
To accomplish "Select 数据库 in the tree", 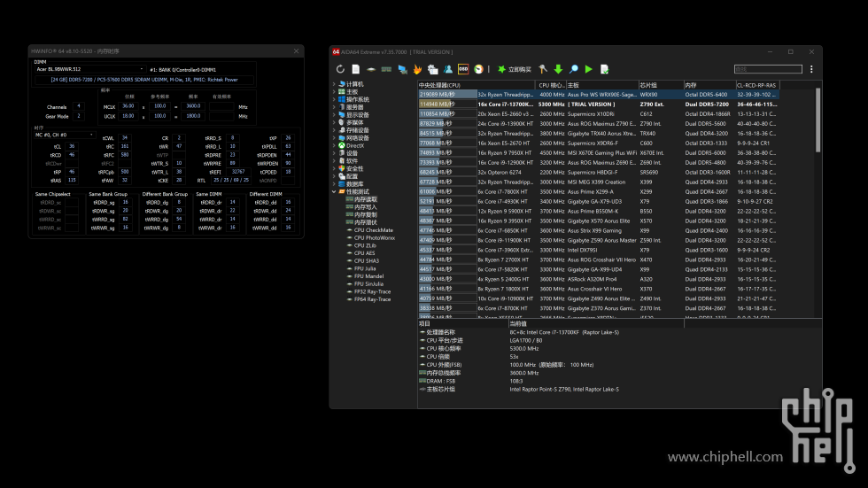I will pyautogui.click(x=355, y=183).
